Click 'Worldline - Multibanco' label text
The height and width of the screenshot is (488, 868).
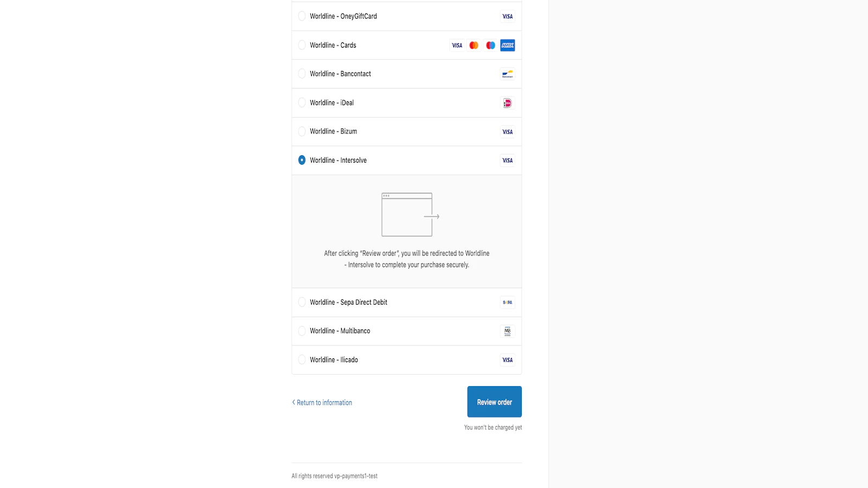[340, 331]
